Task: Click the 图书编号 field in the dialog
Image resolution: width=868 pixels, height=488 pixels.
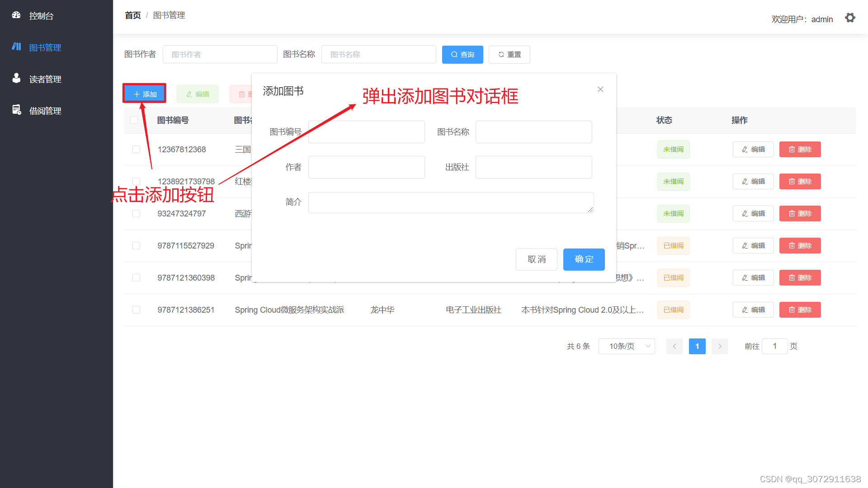Action: coord(367,132)
